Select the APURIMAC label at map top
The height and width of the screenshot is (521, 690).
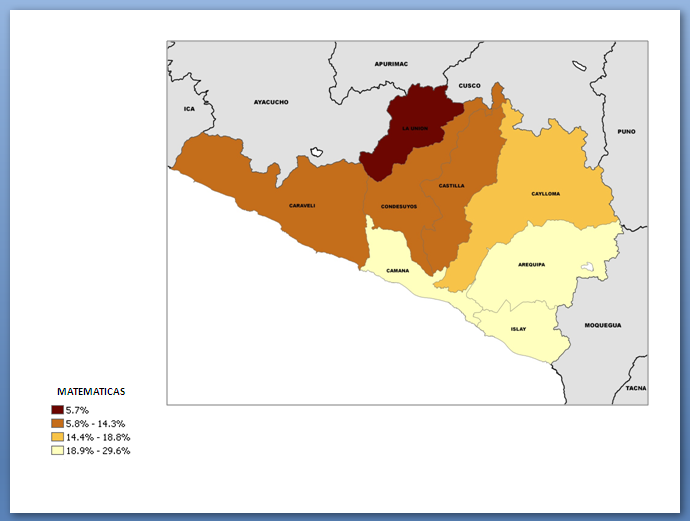(x=391, y=63)
